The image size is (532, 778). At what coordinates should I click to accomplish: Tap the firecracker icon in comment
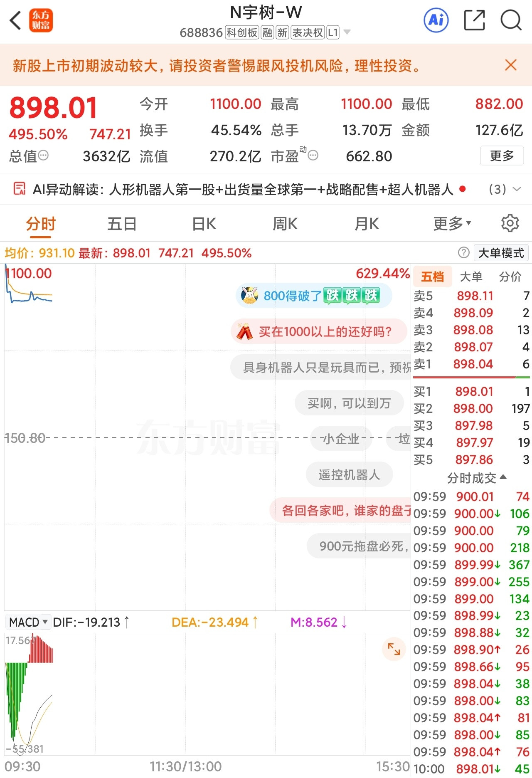(x=244, y=331)
